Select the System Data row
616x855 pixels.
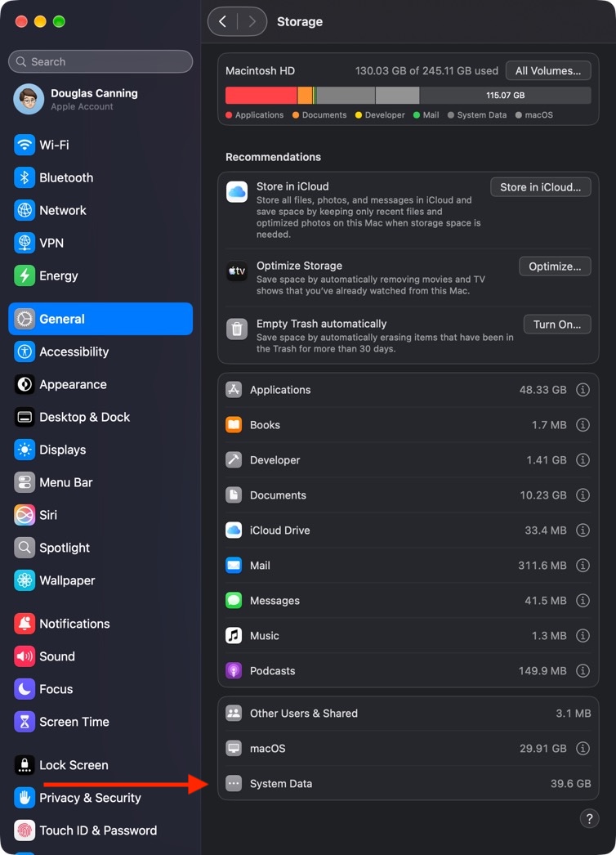point(408,784)
